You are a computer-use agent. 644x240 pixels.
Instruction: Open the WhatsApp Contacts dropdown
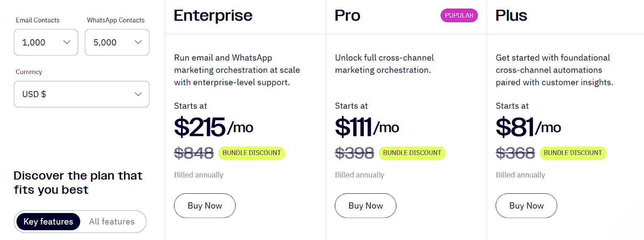click(x=117, y=42)
